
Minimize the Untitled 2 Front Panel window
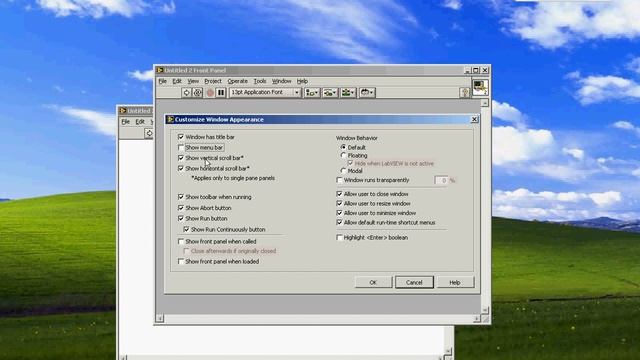pyautogui.click(x=468, y=70)
